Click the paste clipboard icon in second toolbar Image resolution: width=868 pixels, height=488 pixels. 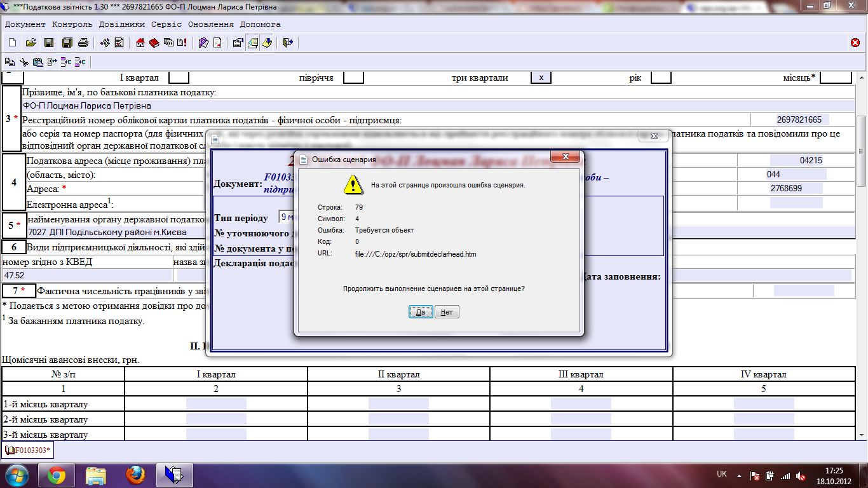[37, 62]
